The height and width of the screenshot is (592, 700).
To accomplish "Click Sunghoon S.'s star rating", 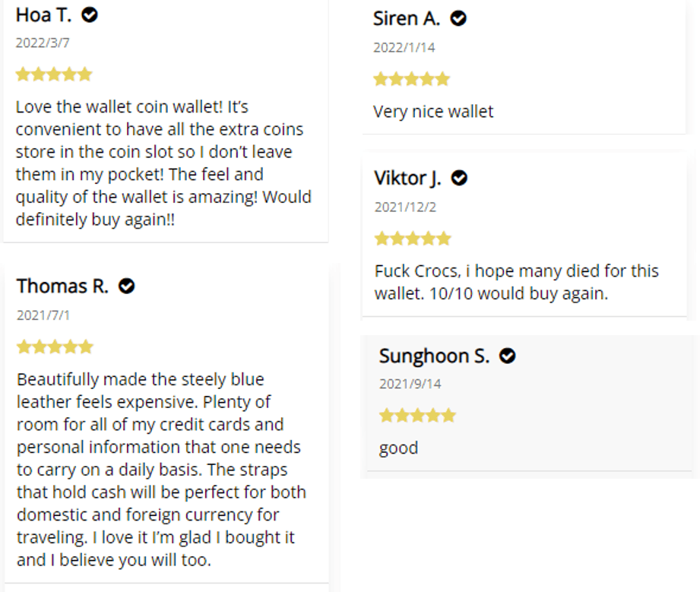I will (417, 416).
